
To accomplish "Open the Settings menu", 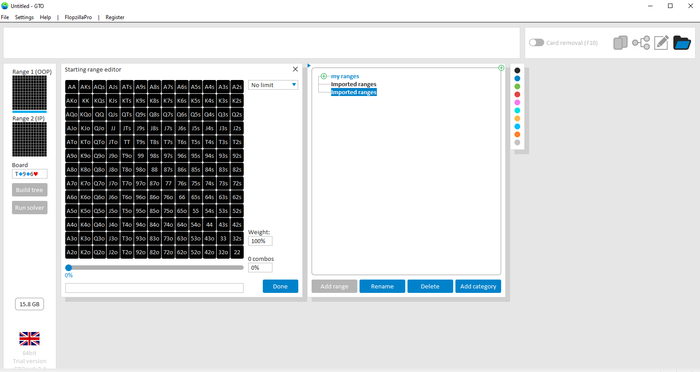I will [24, 17].
